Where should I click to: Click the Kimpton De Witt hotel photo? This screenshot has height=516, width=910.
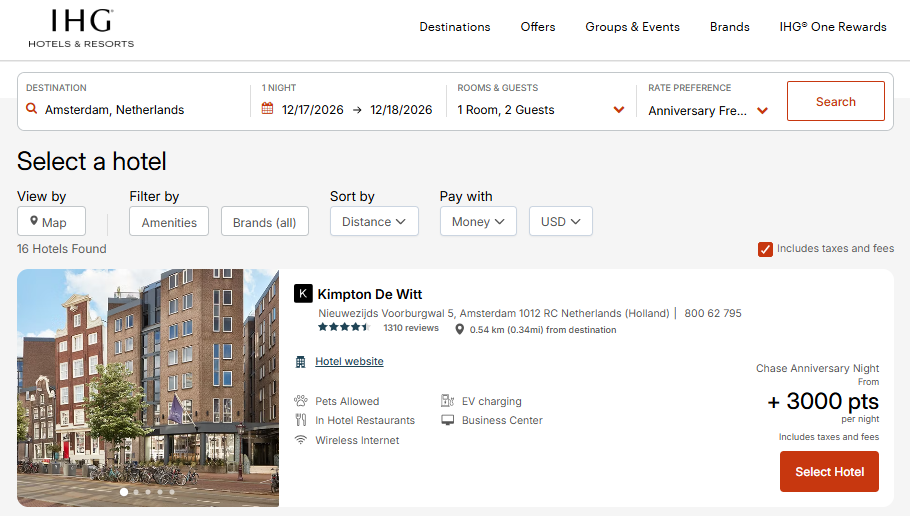click(148, 388)
